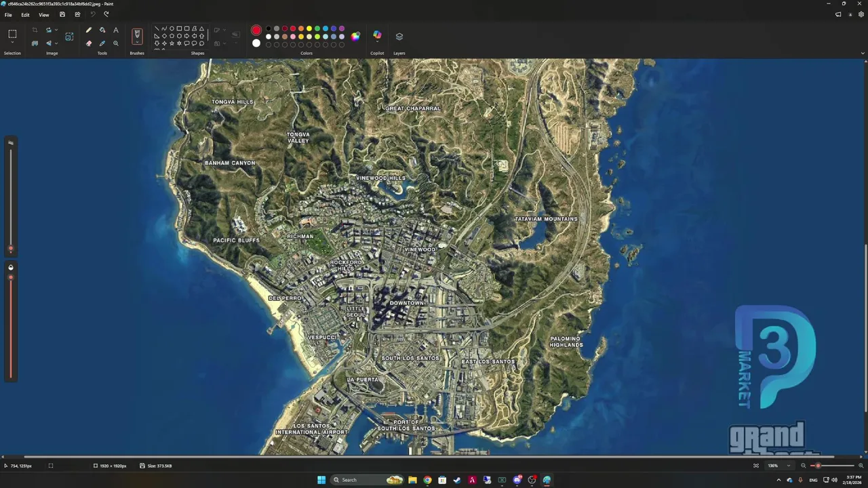Select the Magnifier tool
868x488 pixels.
pos(116,43)
